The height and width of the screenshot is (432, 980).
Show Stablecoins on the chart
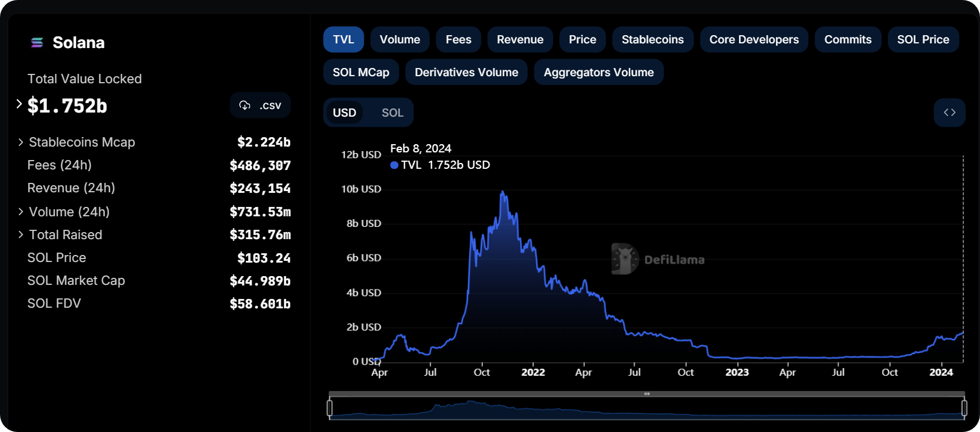tap(652, 39)
